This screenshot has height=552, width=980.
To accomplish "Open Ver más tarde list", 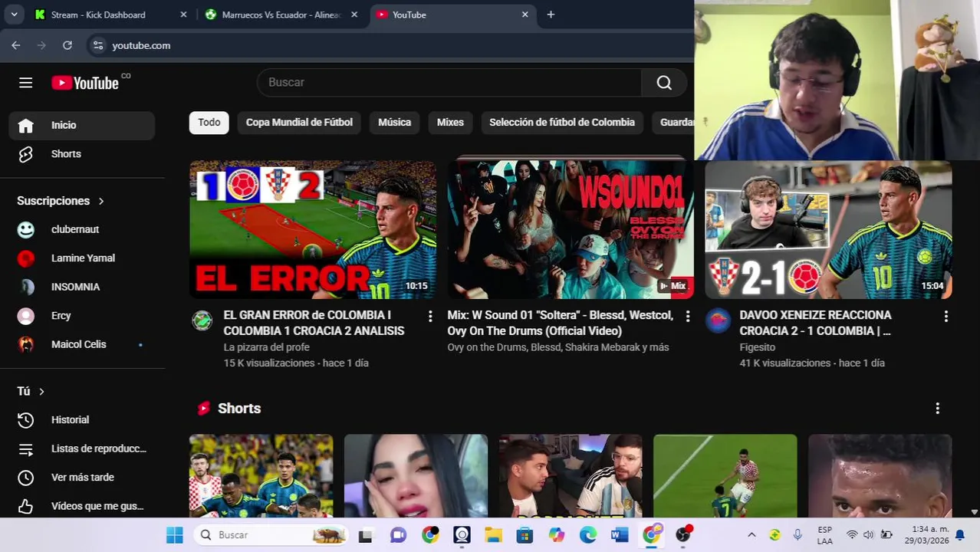I will tap(82, 478).
